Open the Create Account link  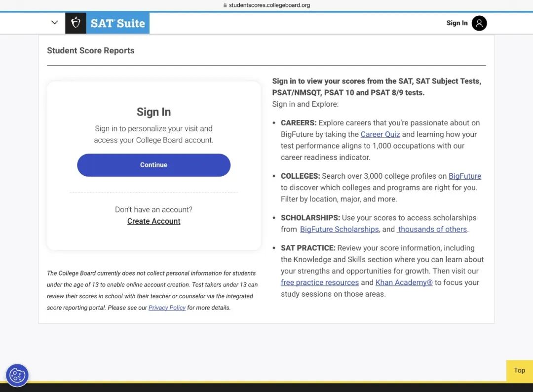pyautogui.click(x=153, y=221)
